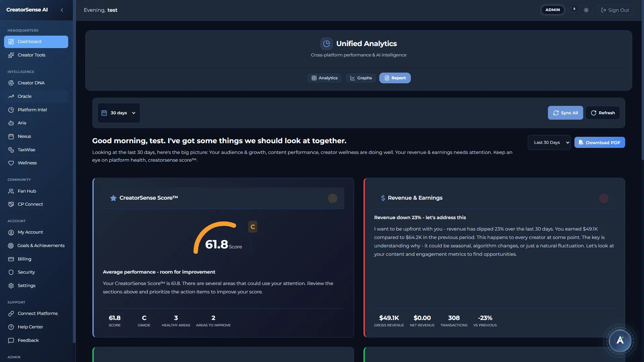Screen dimensions: 644x362
Task: Click the TaxWise icon
Action: click(11, 150)
